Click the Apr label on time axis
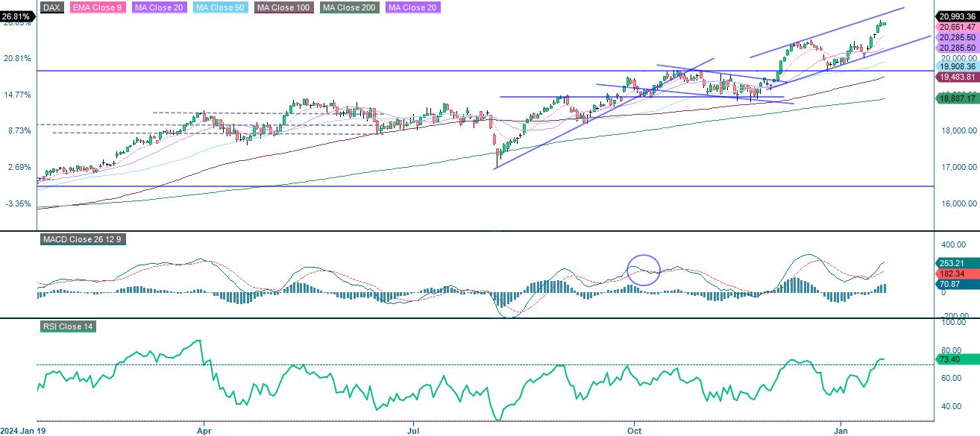The height and width of the screenshot is (436, 980). click(204, 430)
